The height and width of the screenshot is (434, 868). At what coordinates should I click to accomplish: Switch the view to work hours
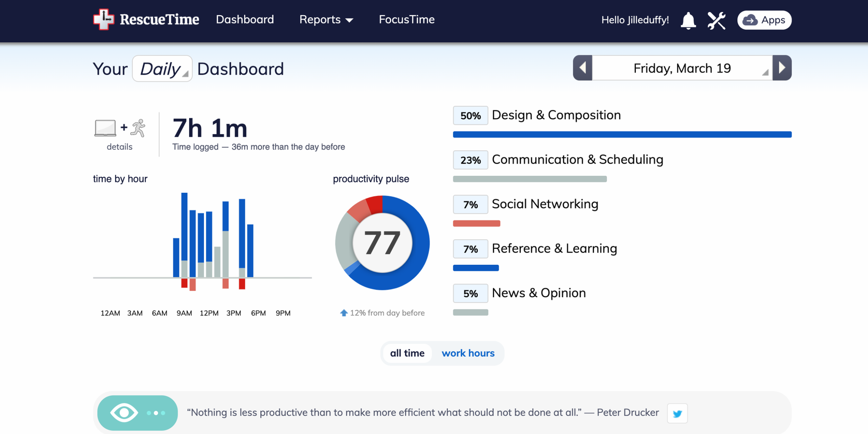[468, 353]
